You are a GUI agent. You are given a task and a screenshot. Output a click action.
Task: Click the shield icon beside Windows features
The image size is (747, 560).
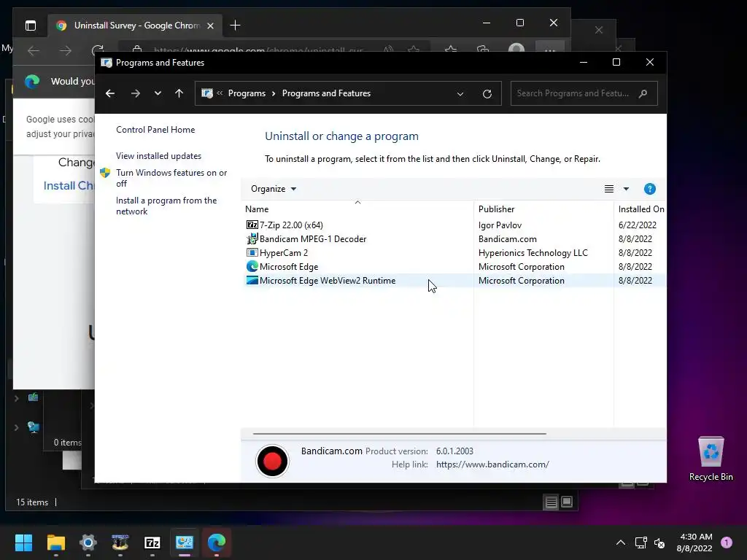tap(105, 173)
